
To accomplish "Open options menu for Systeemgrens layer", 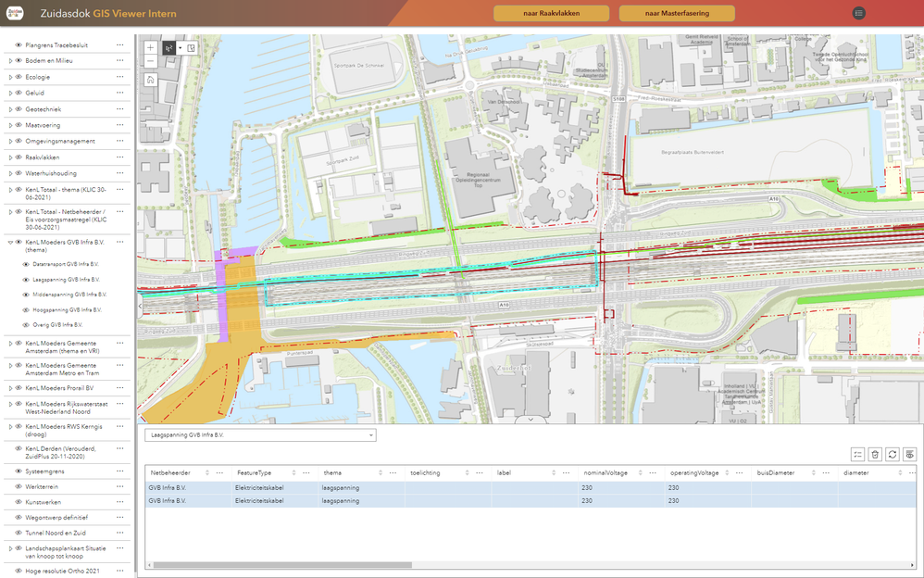I will tap(120, 471).
